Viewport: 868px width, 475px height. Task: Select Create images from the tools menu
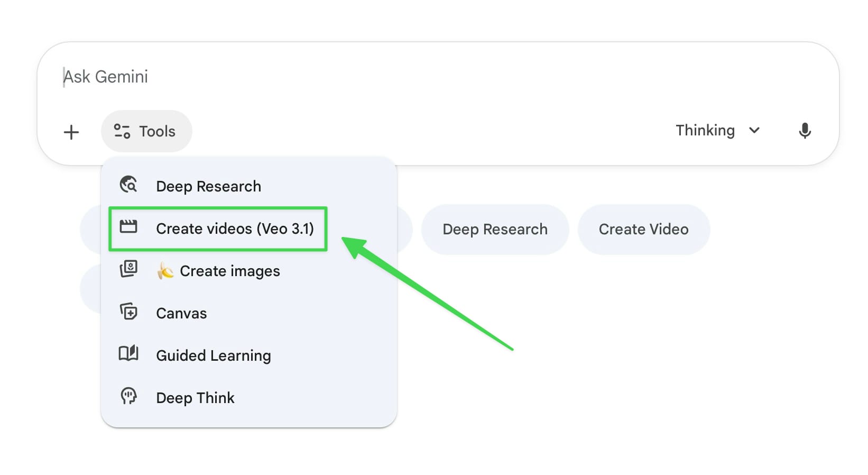248,271
